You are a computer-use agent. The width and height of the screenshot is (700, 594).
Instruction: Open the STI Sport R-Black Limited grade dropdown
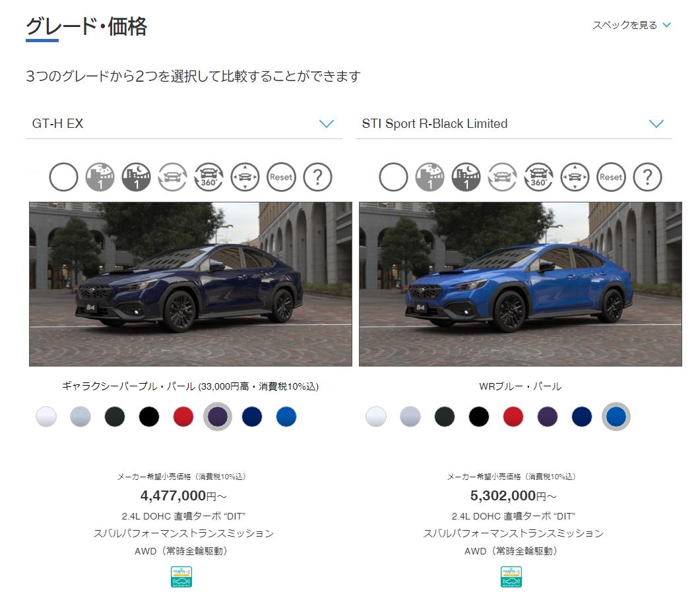pos(514,123)
